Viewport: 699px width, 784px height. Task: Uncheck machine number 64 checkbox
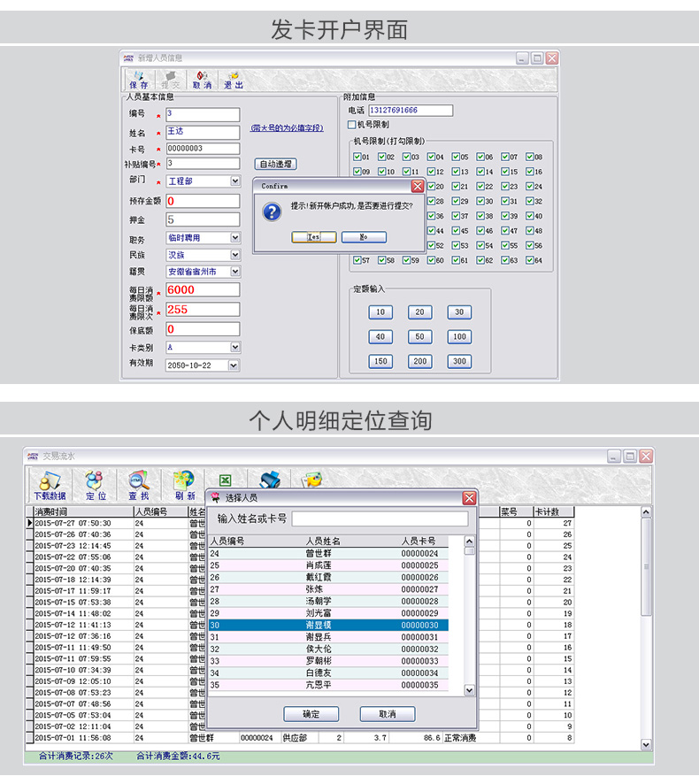click(x=530, y=260)
